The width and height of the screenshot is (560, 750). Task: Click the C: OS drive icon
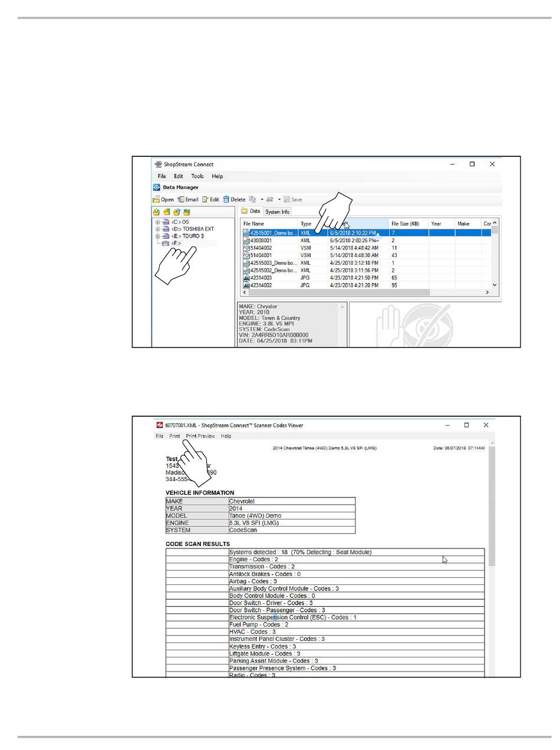pos(166,222)
